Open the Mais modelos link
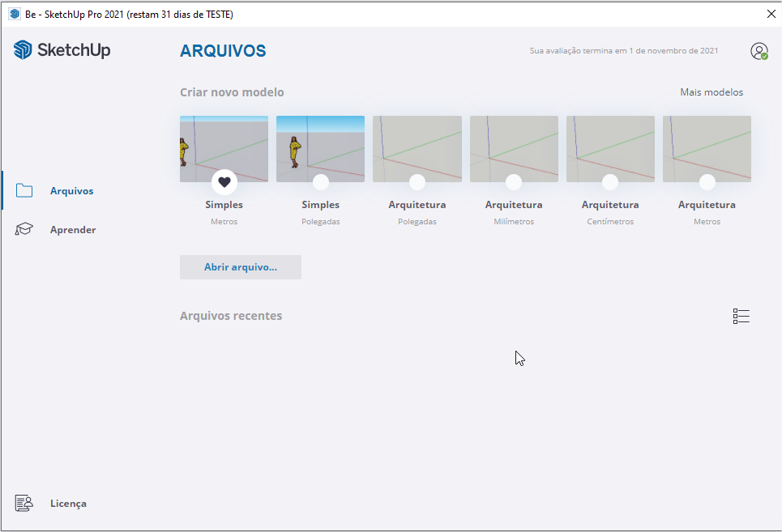Viewport: 782px width, 532px height. click(711, 92)
